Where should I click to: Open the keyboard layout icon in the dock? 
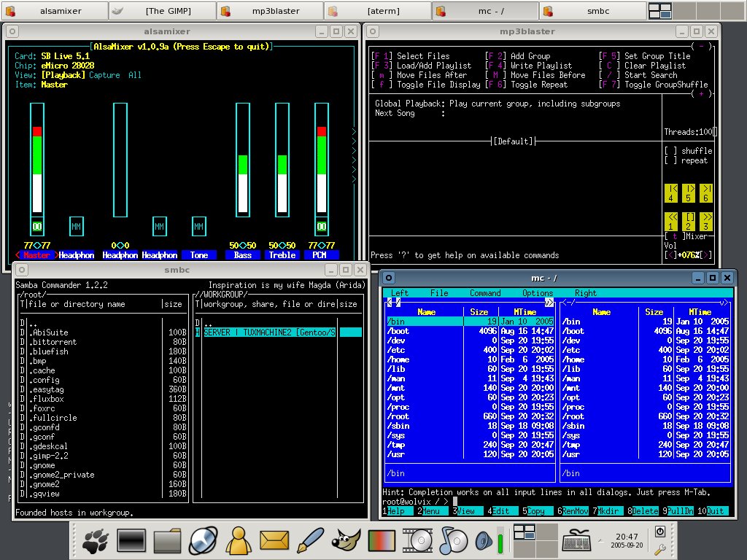576,541
